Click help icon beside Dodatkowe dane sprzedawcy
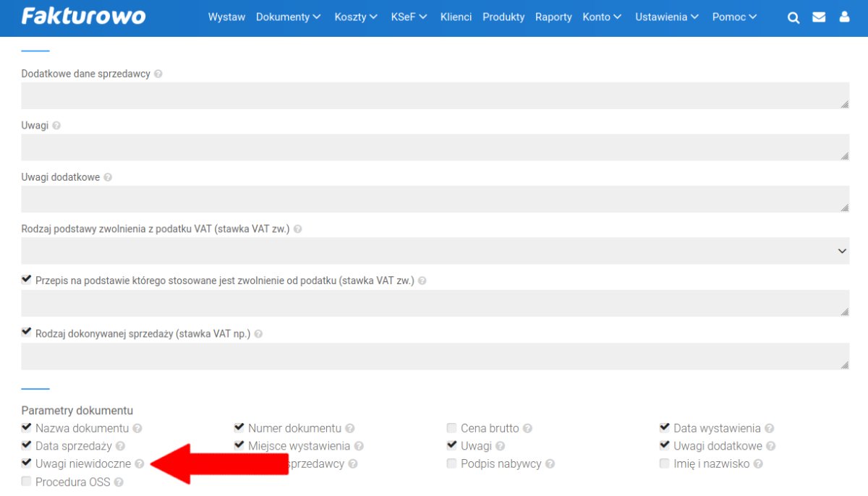The image size is (868, 496). (x=158, y=74)
